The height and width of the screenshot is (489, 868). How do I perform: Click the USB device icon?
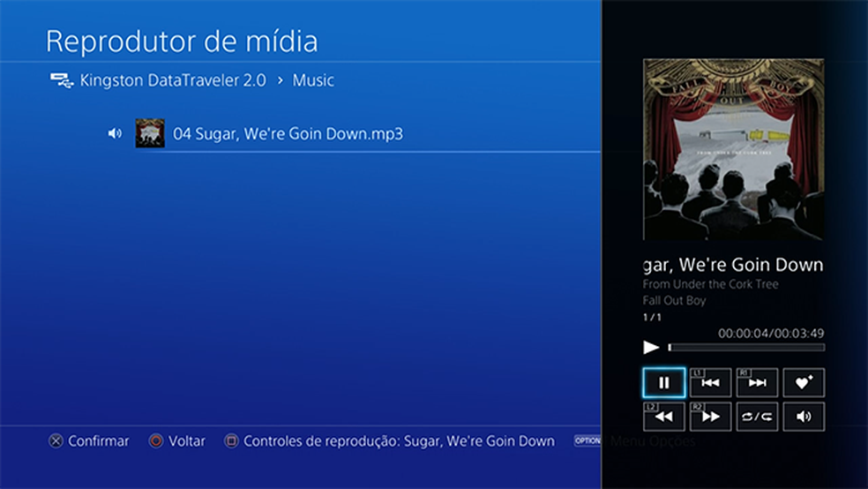[62, 81]
